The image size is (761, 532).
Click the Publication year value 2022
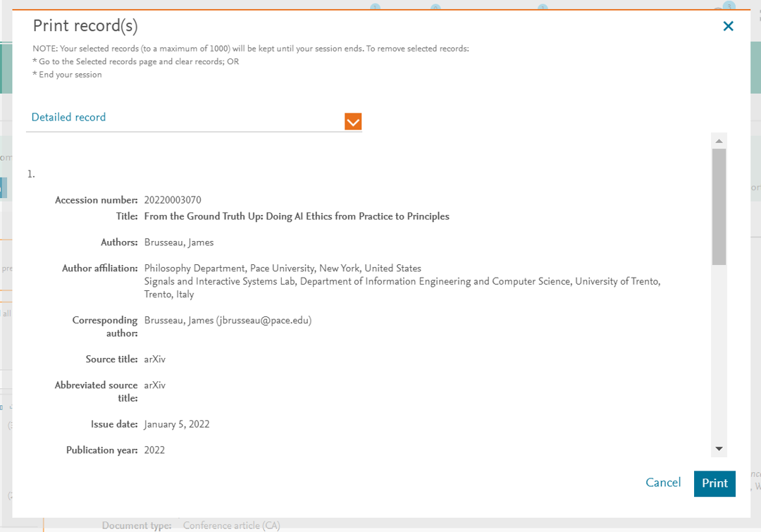[154, 450]
